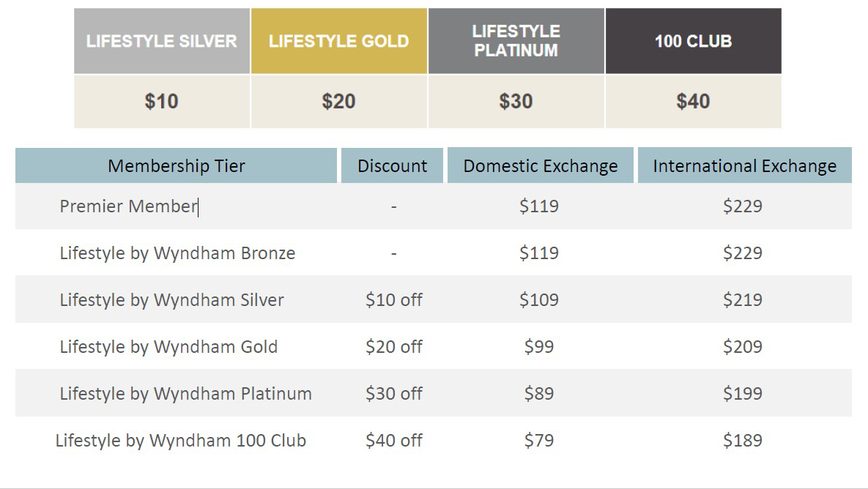Click the Lifestyle by Wyndham Silver label
The image size is (868, 489).
click(171, 300)
